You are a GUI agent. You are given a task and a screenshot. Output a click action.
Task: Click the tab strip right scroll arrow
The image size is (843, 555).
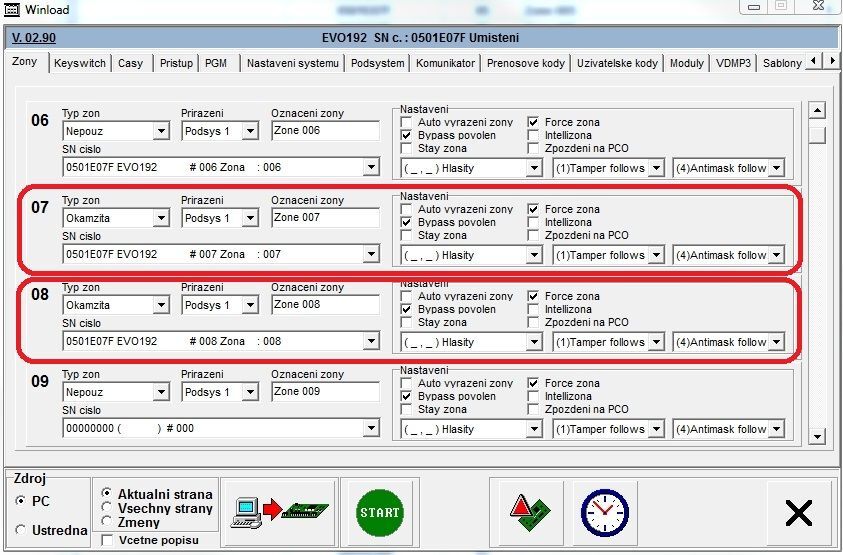(832, 62)
